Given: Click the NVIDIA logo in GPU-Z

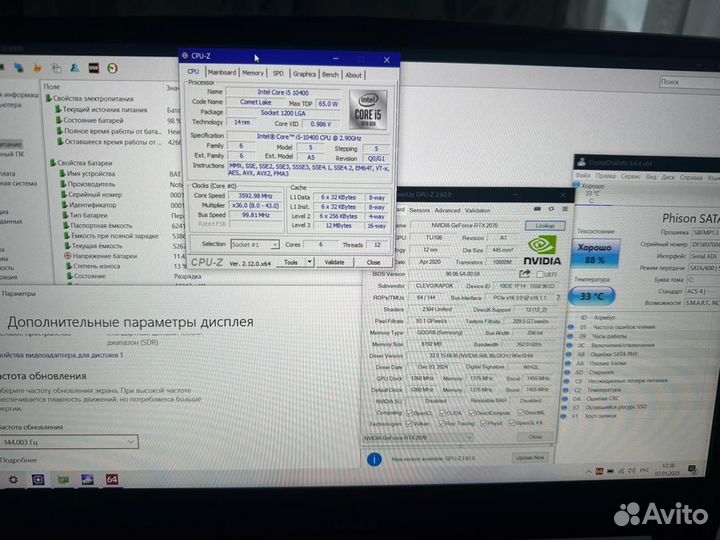Looking at the screenshot, I should click(542, 251).
